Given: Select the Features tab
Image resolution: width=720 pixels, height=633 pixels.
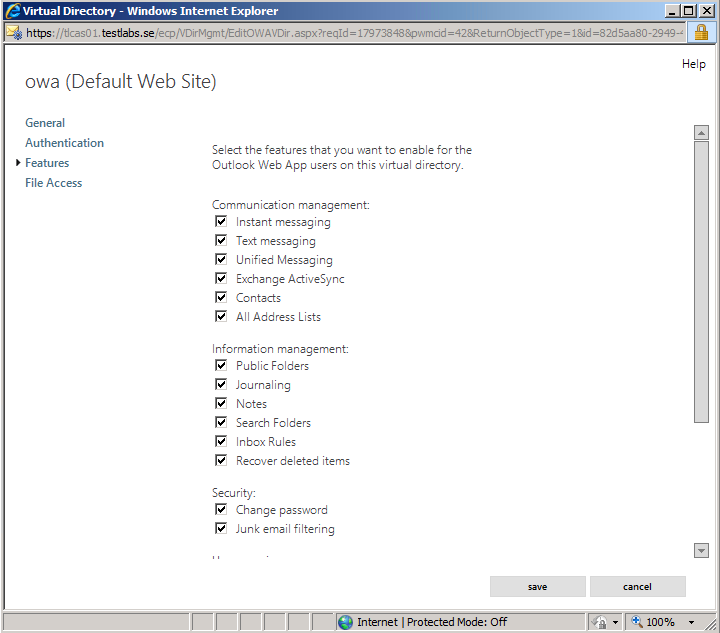Looking at the screenshot, I should 47,163.
